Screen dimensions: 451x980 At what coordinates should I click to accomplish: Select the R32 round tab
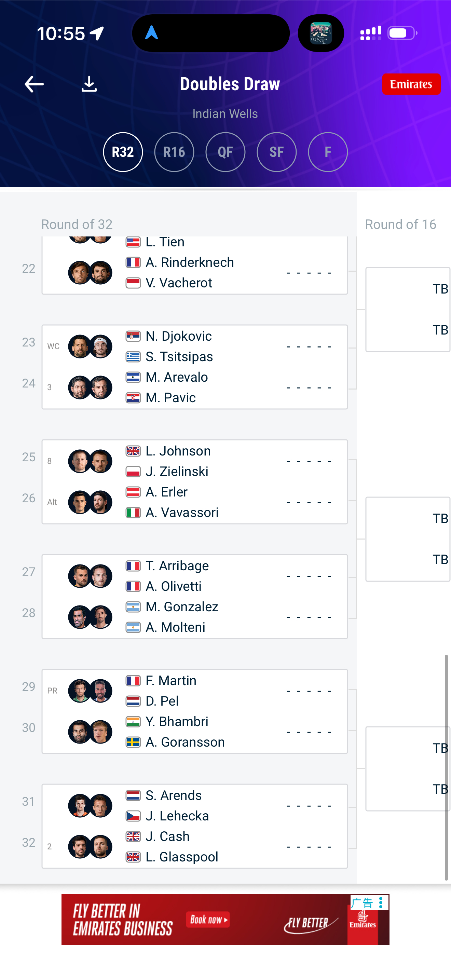123,152
